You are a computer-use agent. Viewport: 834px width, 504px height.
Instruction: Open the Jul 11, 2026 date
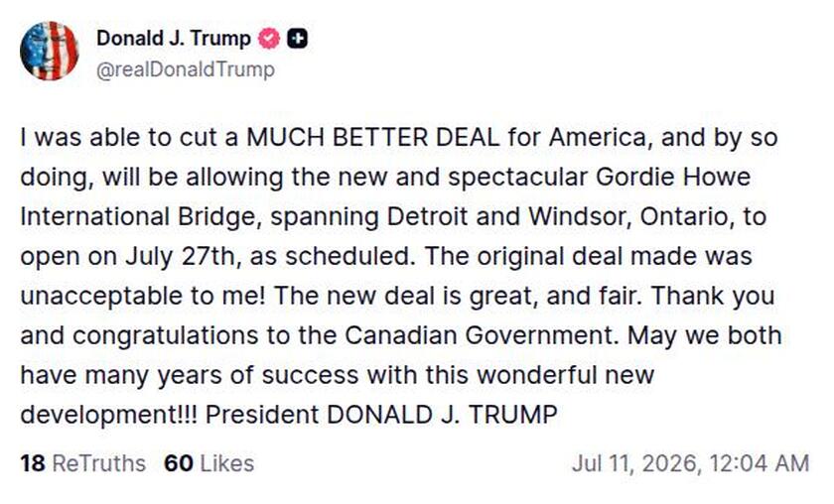(634, 463)
